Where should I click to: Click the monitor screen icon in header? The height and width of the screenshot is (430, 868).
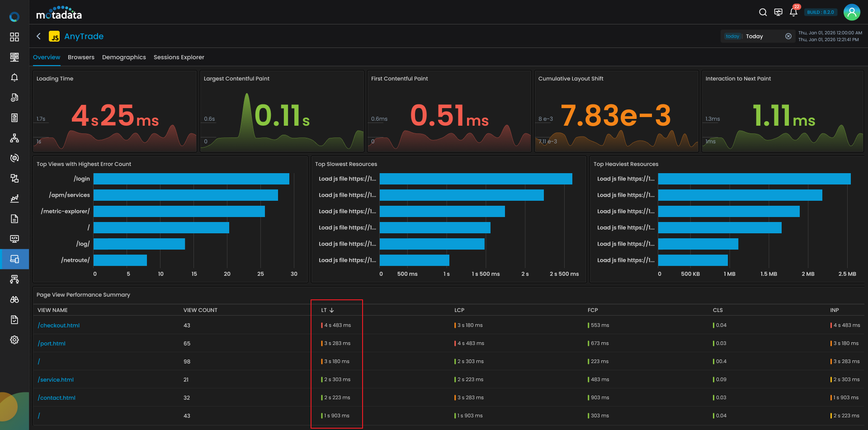click(x=778, y=12)
